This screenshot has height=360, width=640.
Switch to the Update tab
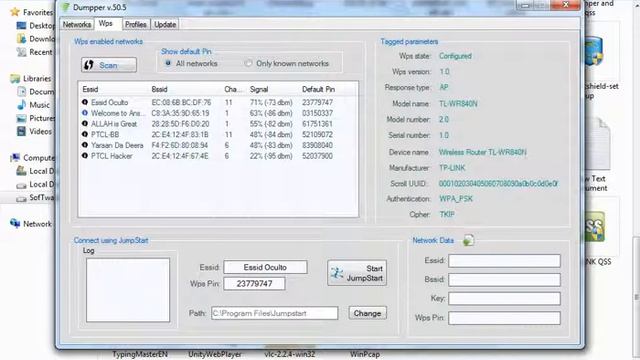[165, 24]
